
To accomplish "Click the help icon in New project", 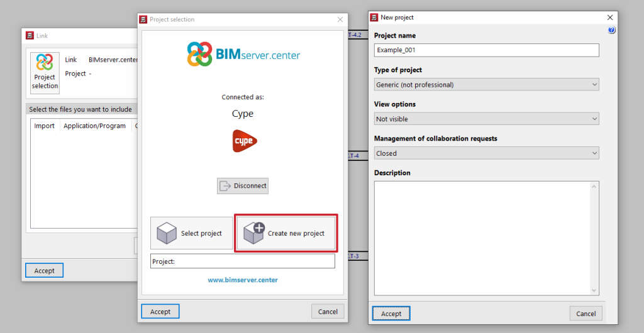I will (x=611, y=30).
